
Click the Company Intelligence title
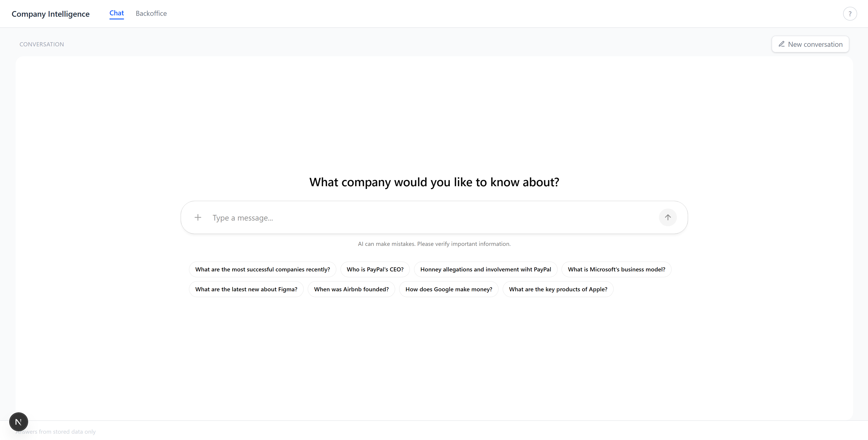coord(50,14)
